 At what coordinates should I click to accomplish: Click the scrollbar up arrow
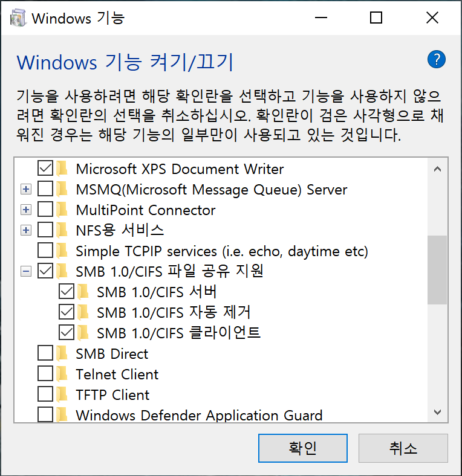(x=437, y=169)
